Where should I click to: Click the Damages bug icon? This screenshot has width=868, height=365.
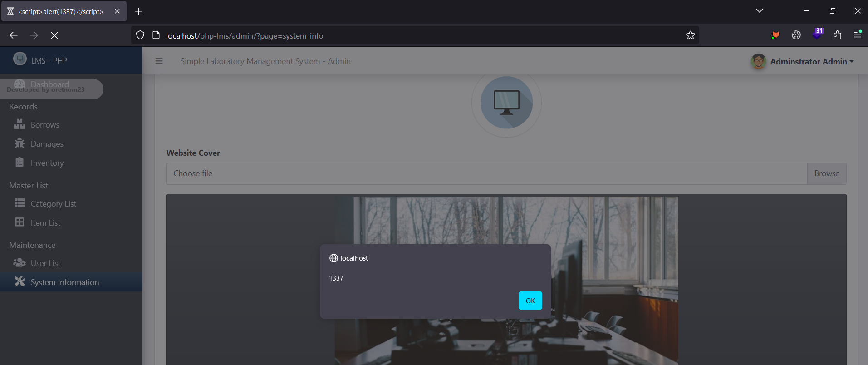click(x=20, y=143)
